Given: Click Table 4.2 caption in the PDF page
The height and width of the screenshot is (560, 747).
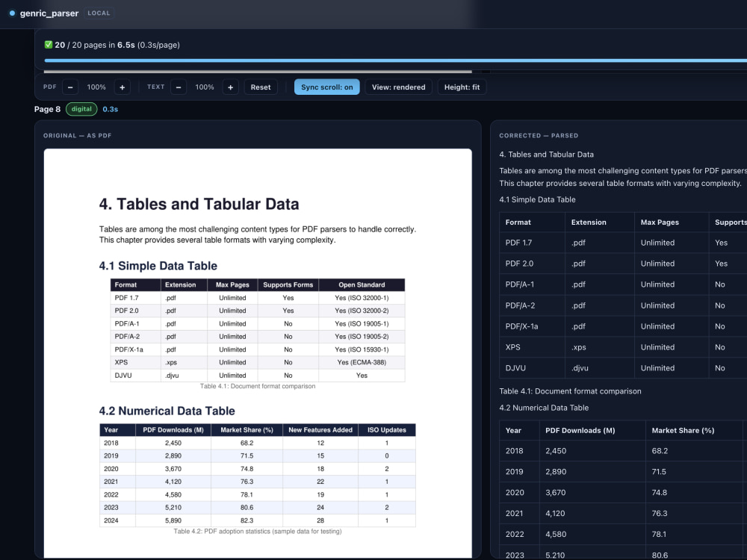Looking at the screenshot, I should tap(258, 531).
